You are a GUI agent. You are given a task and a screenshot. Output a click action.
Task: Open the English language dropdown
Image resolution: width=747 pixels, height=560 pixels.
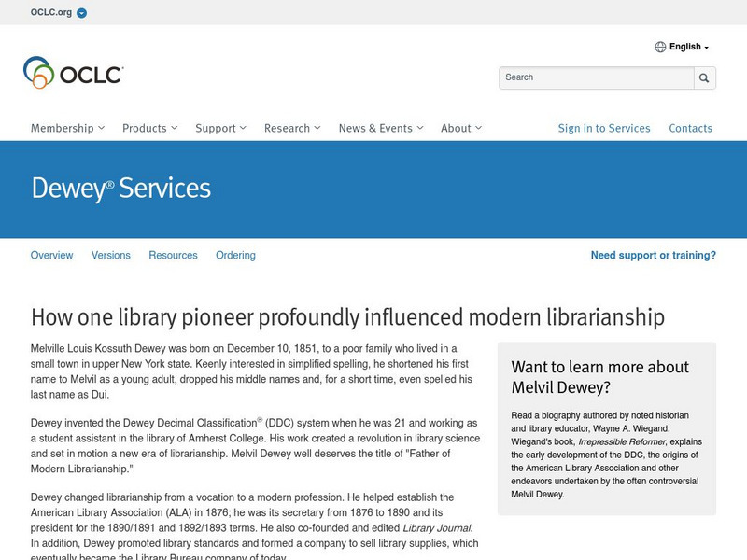[x=688, y=47]
